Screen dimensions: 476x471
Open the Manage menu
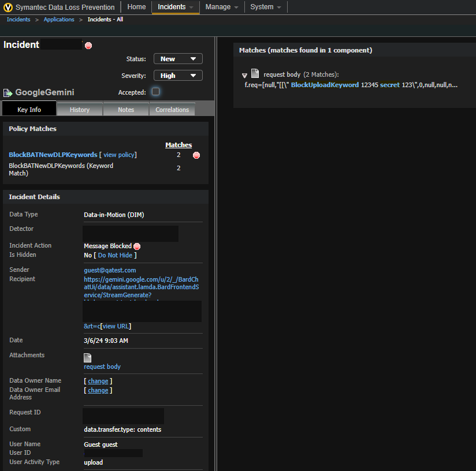221,7
